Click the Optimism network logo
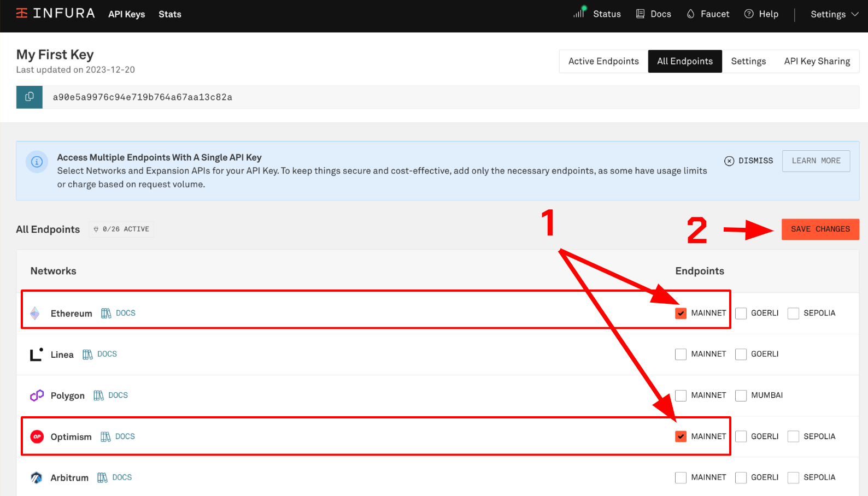868x496 pixels. point(37,436)
